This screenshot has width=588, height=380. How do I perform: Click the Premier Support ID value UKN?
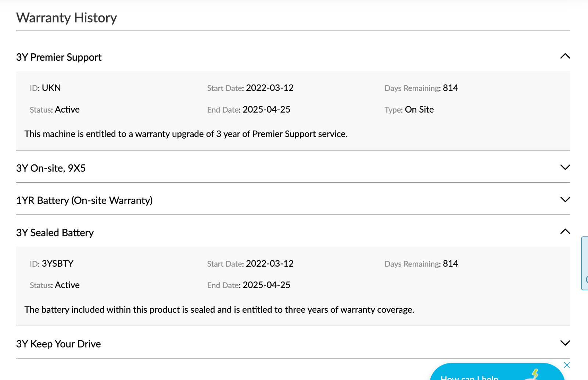(51, 88)
